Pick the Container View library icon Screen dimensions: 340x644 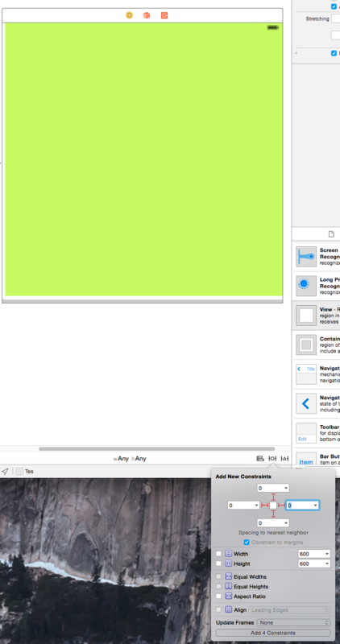(306, 345)
